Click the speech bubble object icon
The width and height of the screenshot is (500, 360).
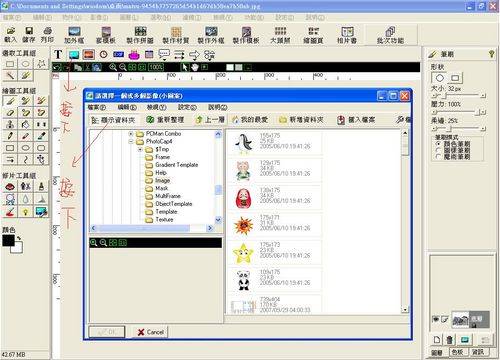point(164,54)
